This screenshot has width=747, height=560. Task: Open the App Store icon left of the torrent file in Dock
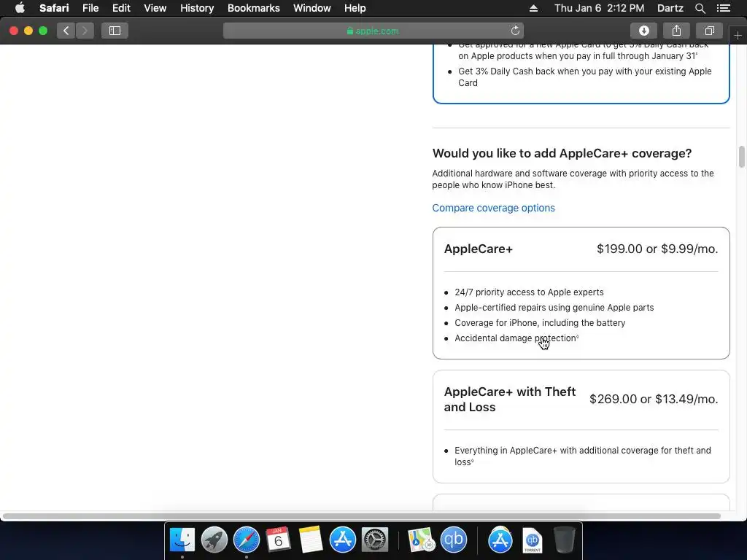[500, 540]
